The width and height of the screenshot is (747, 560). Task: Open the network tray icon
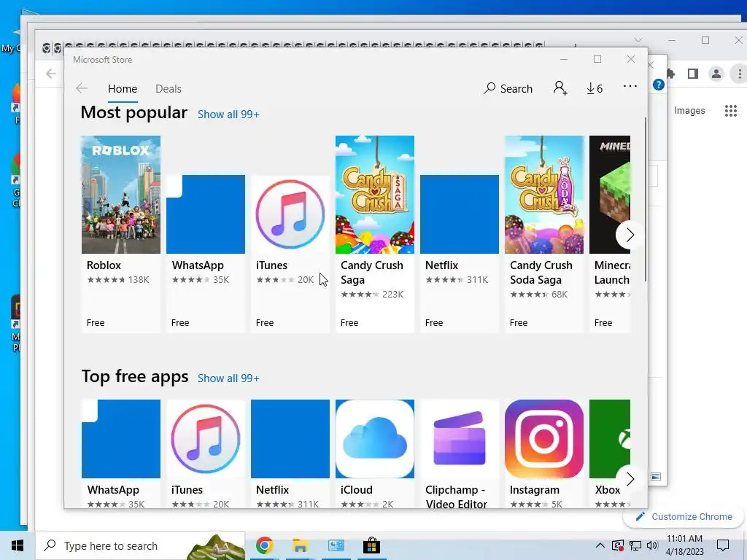tap(635, 545)
